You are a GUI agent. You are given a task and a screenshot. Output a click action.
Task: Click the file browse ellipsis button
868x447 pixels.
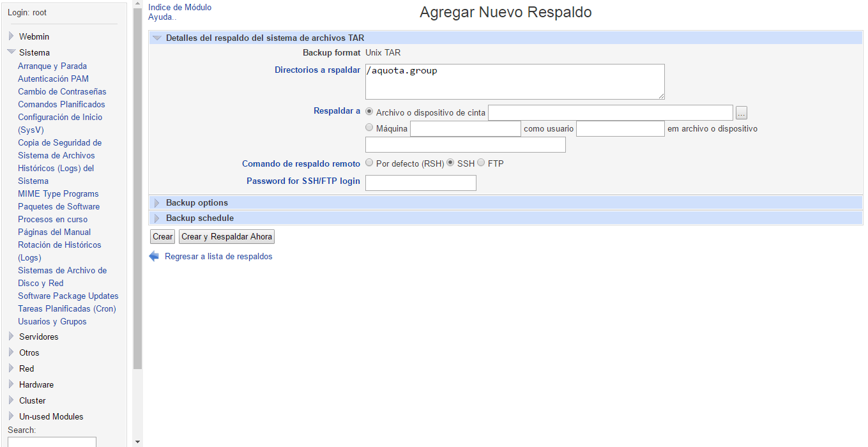[x=741, y=113]
